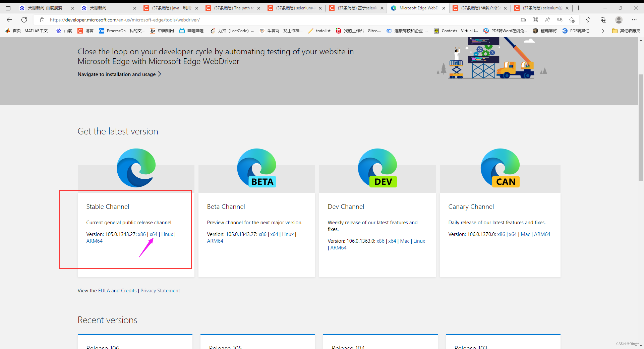The image size is (644, 349).
Task: Open the 中国知网 bookmark
Action: pyautogui.click(x=162, y=31)
